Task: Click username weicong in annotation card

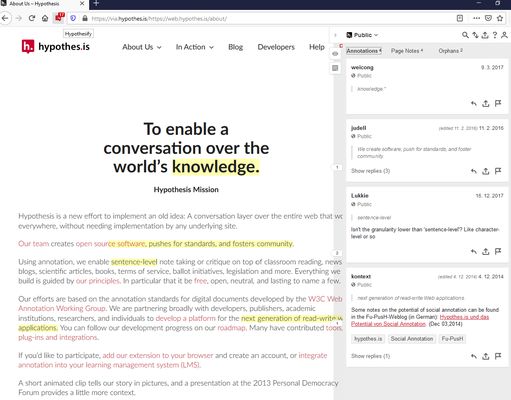Action: pos(362,67)
